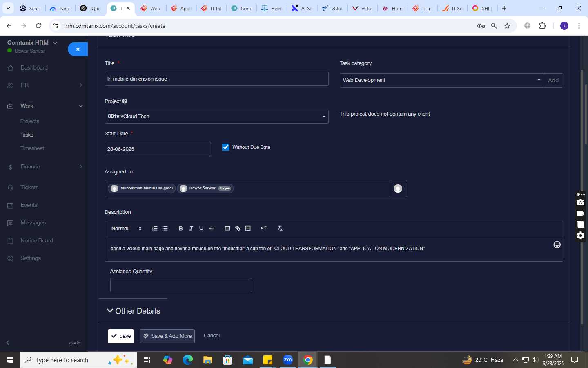The width and height of the screenshot is (588, 368).
Task: Open the Task category dropdown
Action: pos(441,80)
